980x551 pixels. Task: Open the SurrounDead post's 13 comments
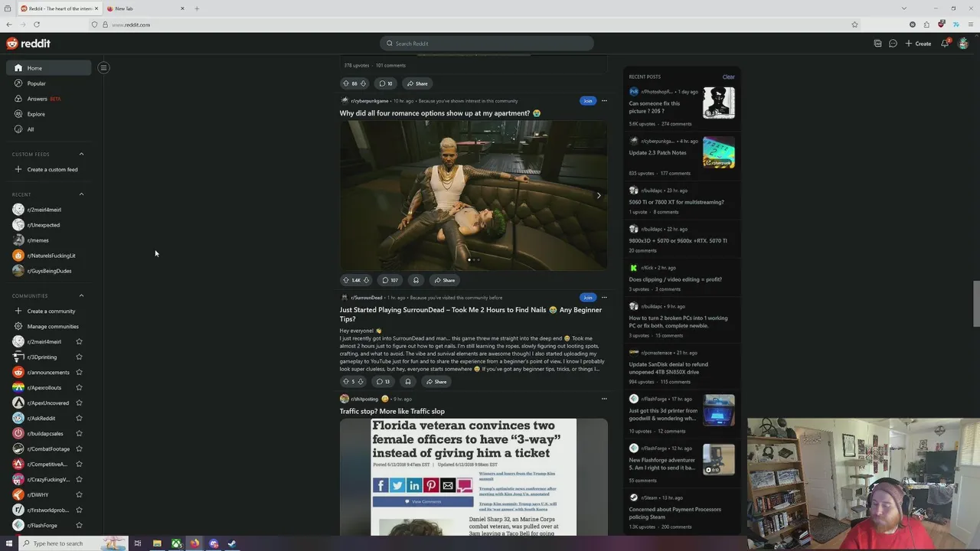[x=383, y=381]
